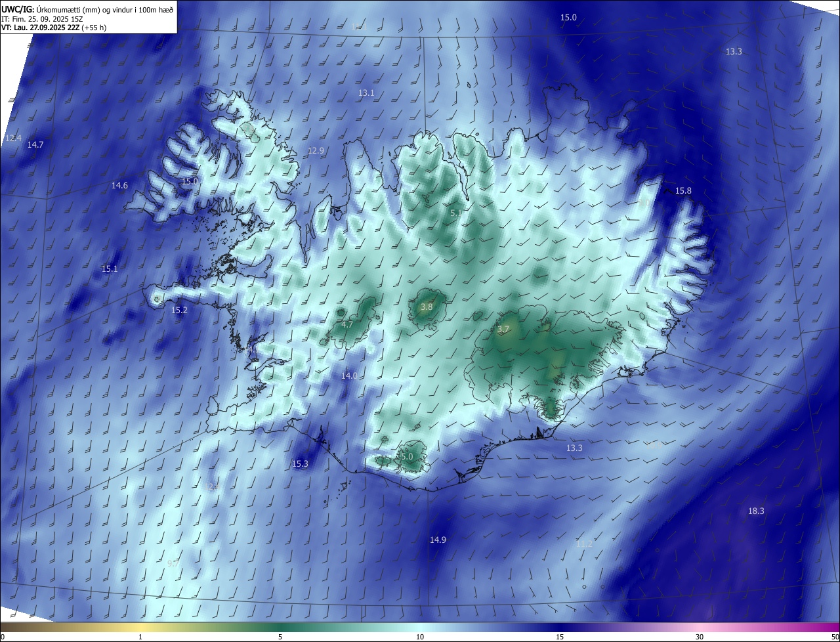The height and width of the screenshot is (642, 840).
Task: Click the 18.3 value label in the southeast
Action: click(x=756, y=511)
